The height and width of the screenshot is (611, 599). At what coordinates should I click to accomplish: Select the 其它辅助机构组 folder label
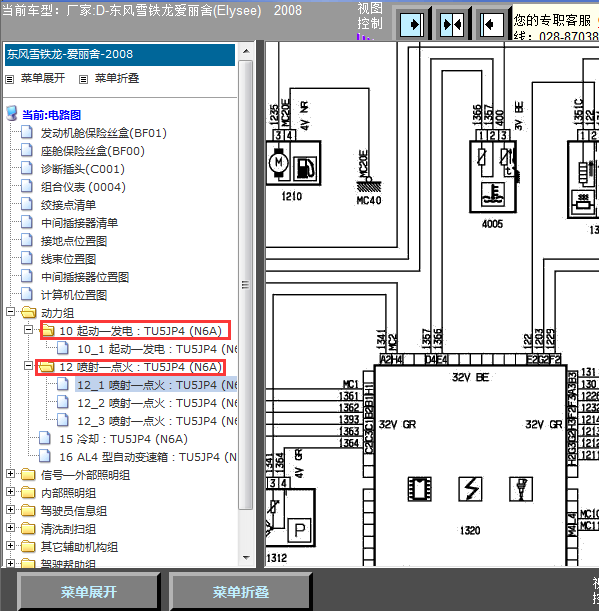pos(80,547)
